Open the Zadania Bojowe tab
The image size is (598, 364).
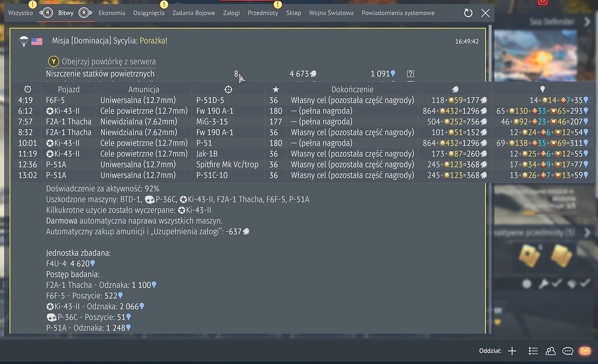point(193,13)
